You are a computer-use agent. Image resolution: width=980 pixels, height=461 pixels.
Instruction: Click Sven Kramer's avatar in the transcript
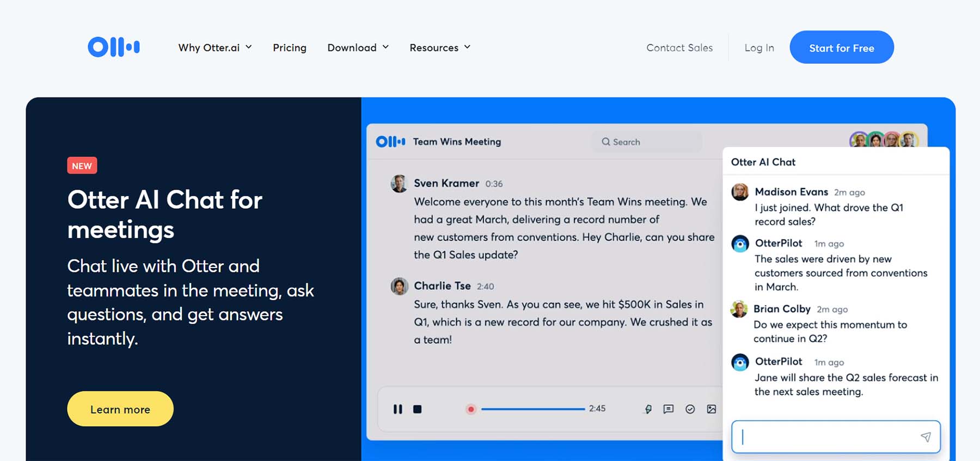tap(399, 184)
